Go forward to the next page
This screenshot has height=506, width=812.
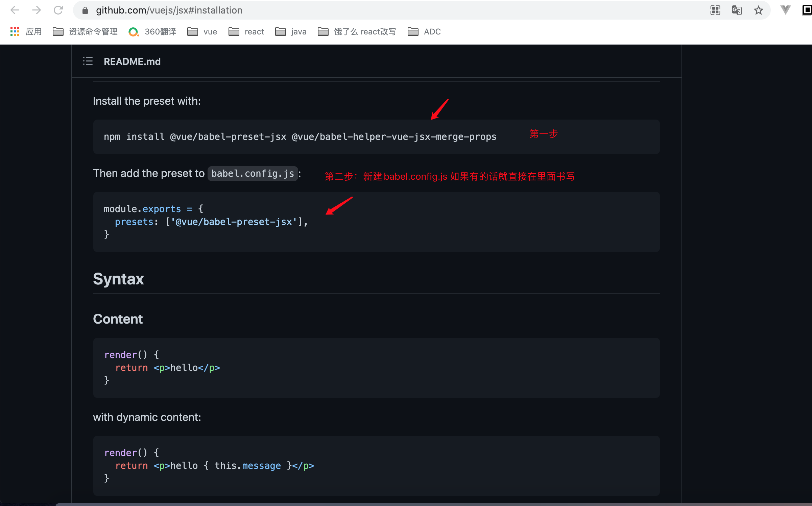coord(37,10)
